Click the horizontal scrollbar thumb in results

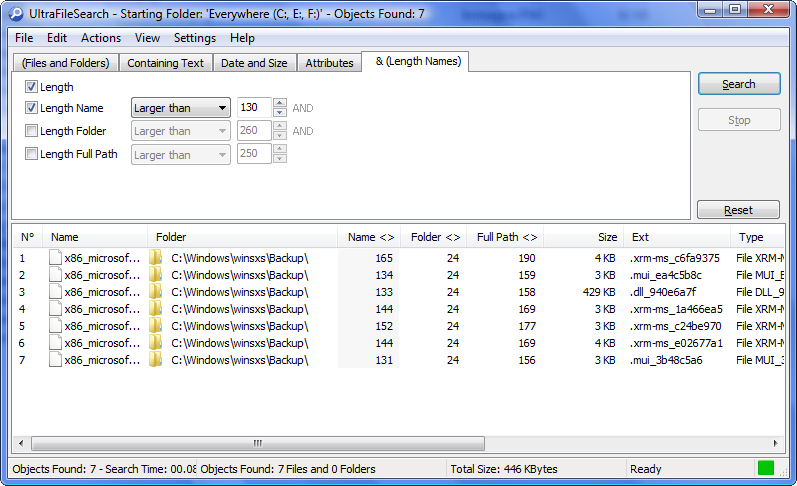click(258, 443)
